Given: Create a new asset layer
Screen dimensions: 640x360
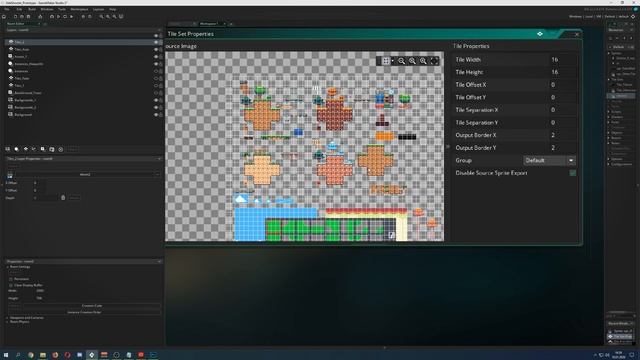Looking at the screenshot, I should (x=42, y=149).
